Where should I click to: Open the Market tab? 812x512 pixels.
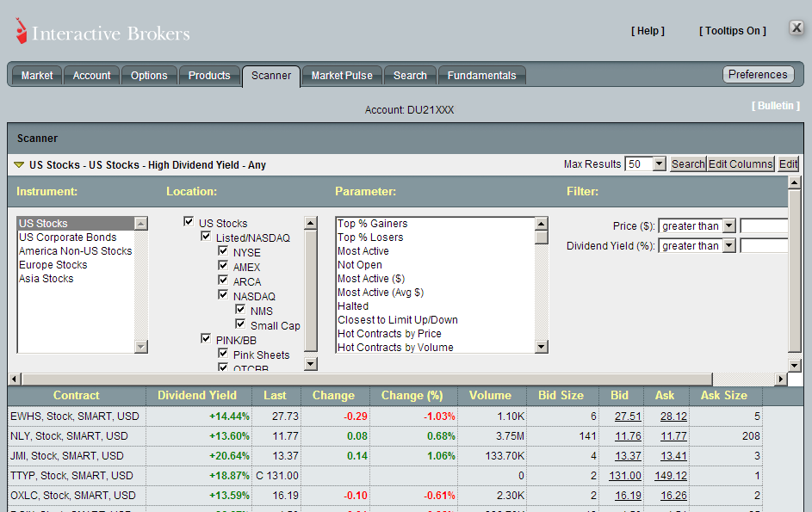[37, 76]
